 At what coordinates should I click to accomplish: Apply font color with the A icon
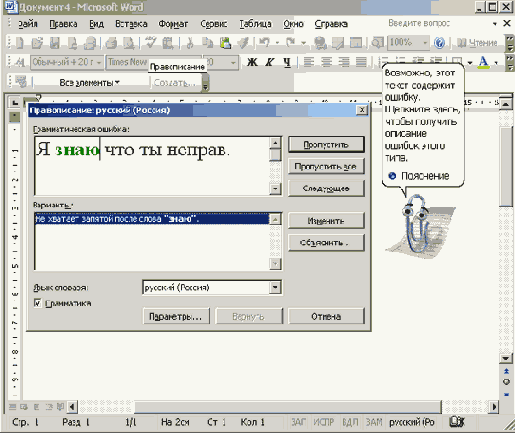pos(484,62)
